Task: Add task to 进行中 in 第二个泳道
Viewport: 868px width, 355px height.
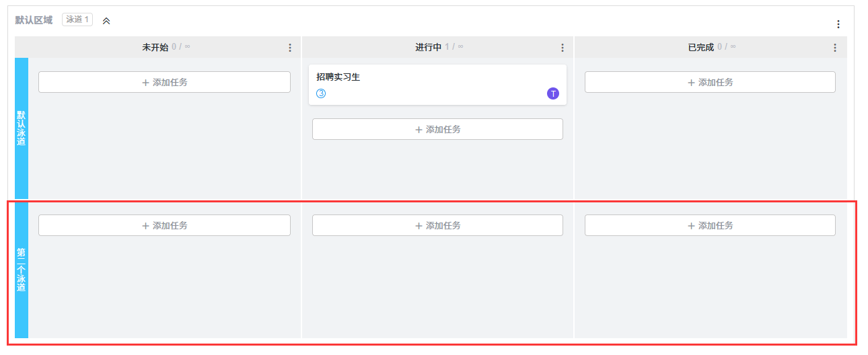Action: point(437,225)
